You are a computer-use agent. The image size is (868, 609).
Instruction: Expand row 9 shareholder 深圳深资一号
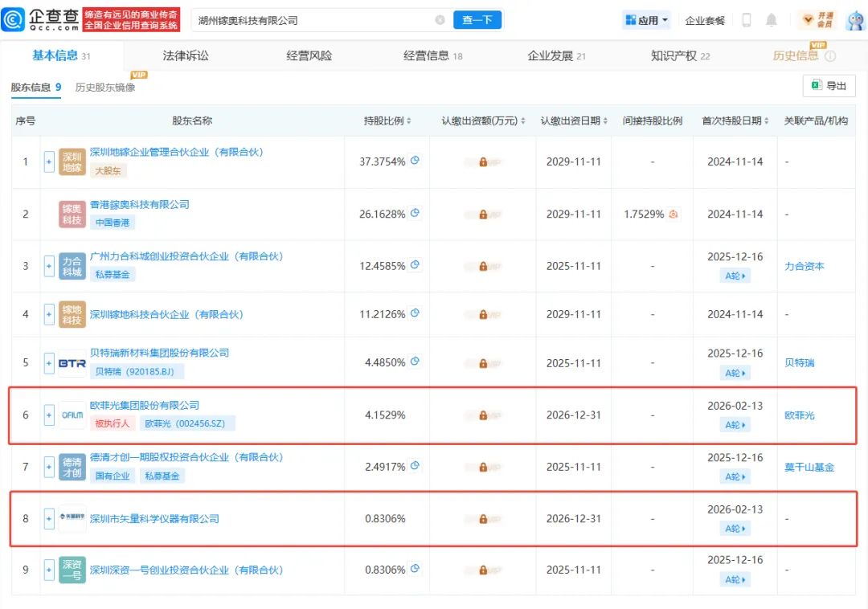point(49,570)
